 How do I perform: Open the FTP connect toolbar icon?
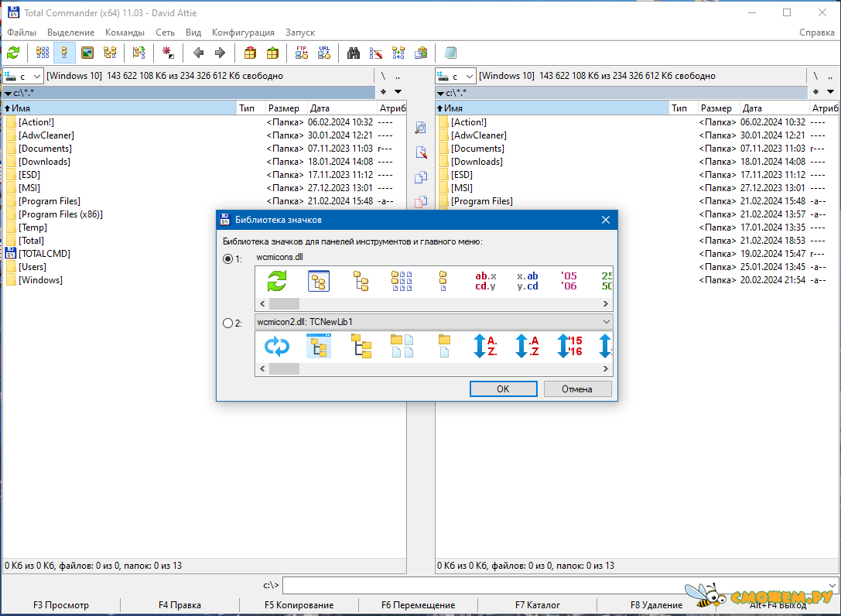pyautogui.click(x=302, y=53)
